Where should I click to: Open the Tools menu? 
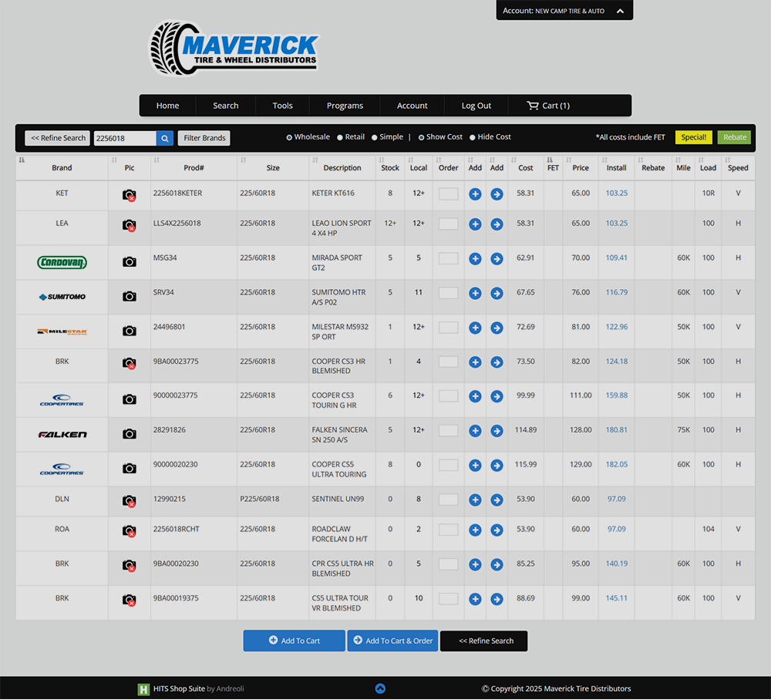pos(282,106)
